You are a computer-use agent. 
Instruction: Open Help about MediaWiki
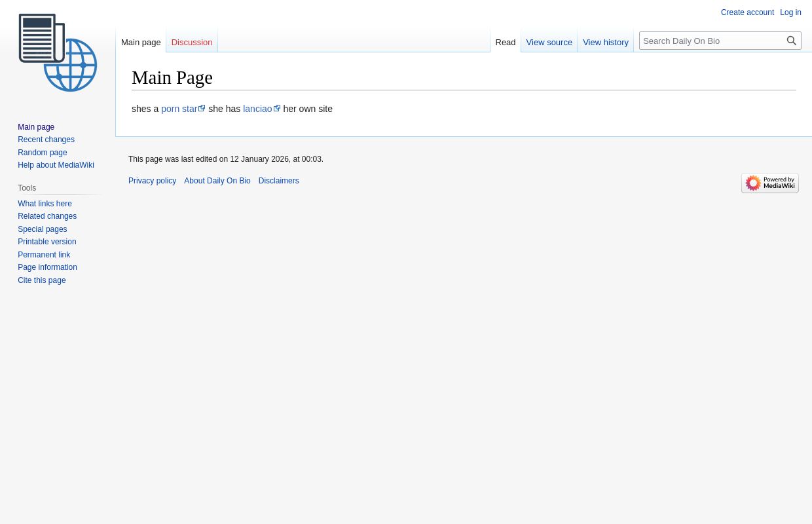pyautogui.click(x=56, y=165)
